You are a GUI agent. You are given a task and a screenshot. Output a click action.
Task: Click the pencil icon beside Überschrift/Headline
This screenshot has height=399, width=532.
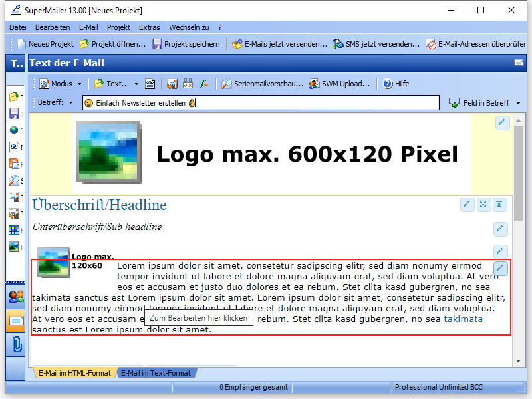coord(467,204)
